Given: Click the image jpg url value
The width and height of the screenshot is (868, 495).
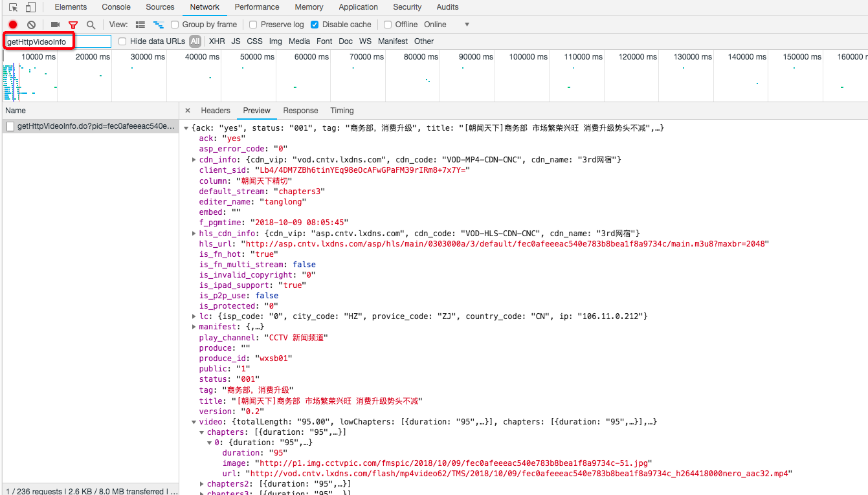Looking at the screenshot, I should [455, 463].
